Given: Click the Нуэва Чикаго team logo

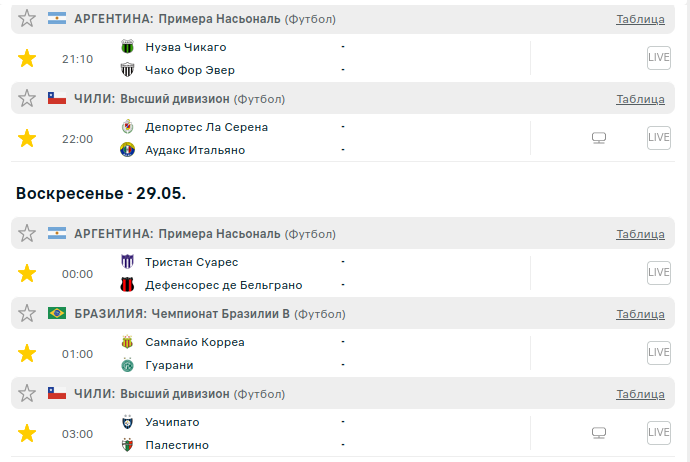Looking at the screenshot, I should point(128,47).
